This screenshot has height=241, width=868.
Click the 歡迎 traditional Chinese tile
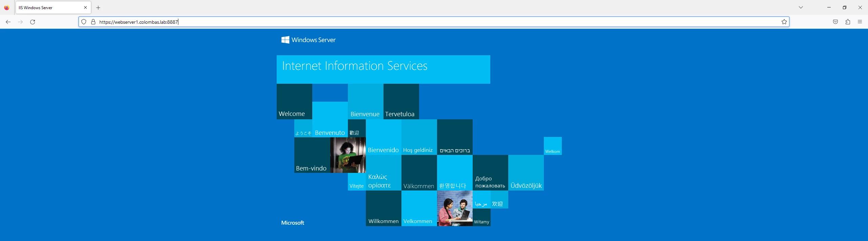[357, 128]
